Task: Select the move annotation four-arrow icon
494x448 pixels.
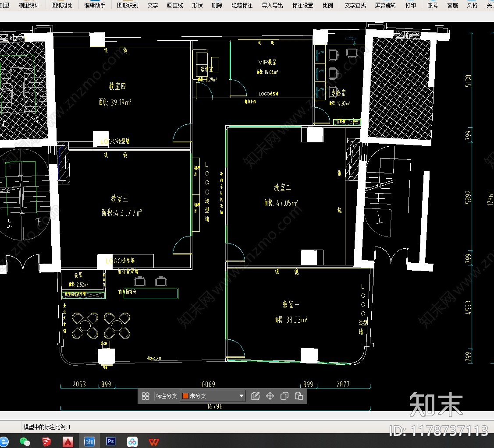Action: click(x=270, y=396)
